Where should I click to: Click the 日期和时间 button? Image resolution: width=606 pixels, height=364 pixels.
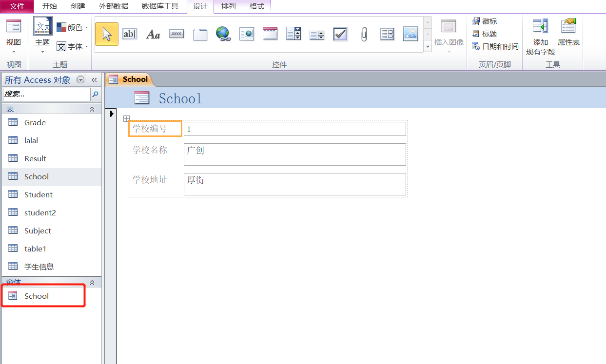pyautogui.click(x=495, y=46)
